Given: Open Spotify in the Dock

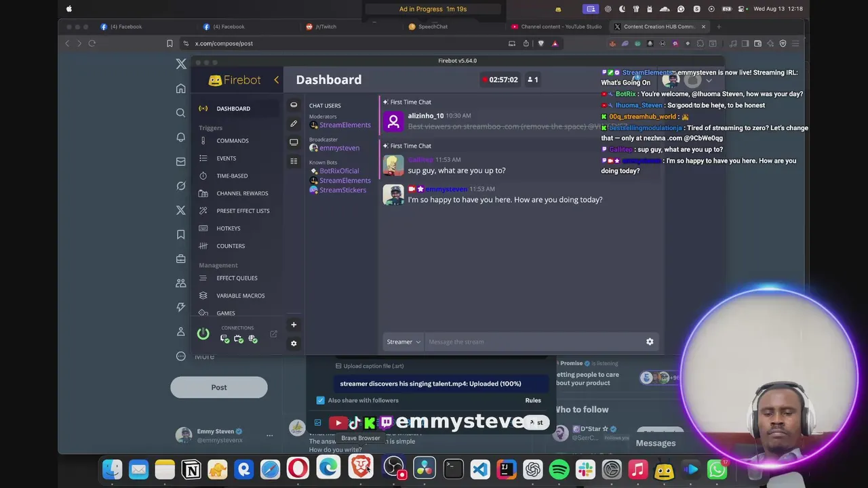Looking at the screenshot, I should pyautogui.click(x=559, y=469).
